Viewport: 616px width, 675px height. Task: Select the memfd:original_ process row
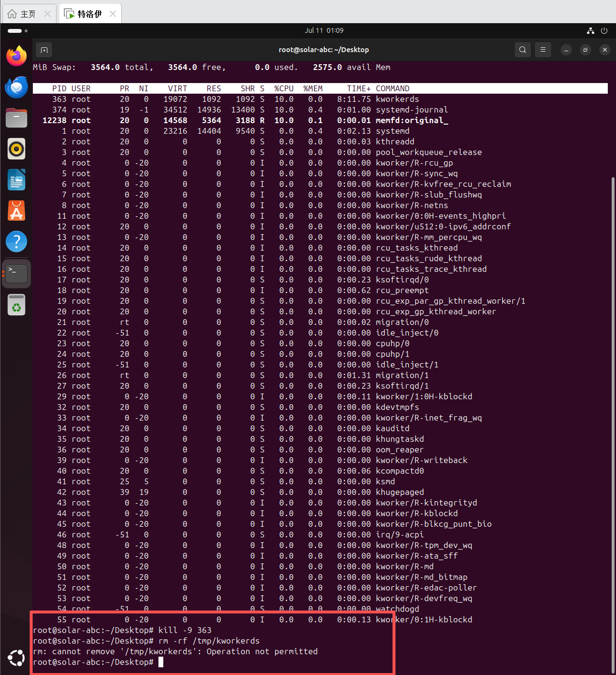coord(320,120)
